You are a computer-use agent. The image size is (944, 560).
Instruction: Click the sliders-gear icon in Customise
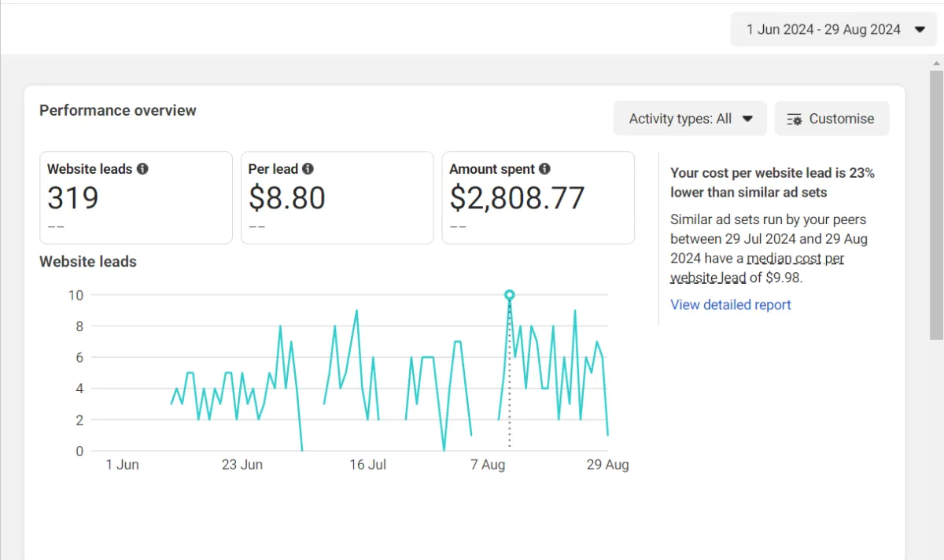795,119
